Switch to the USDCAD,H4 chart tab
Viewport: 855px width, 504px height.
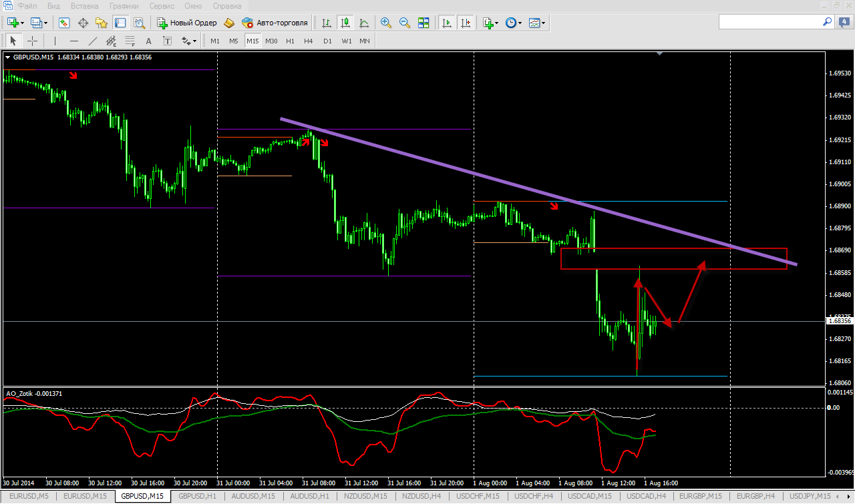click(646, 496)
